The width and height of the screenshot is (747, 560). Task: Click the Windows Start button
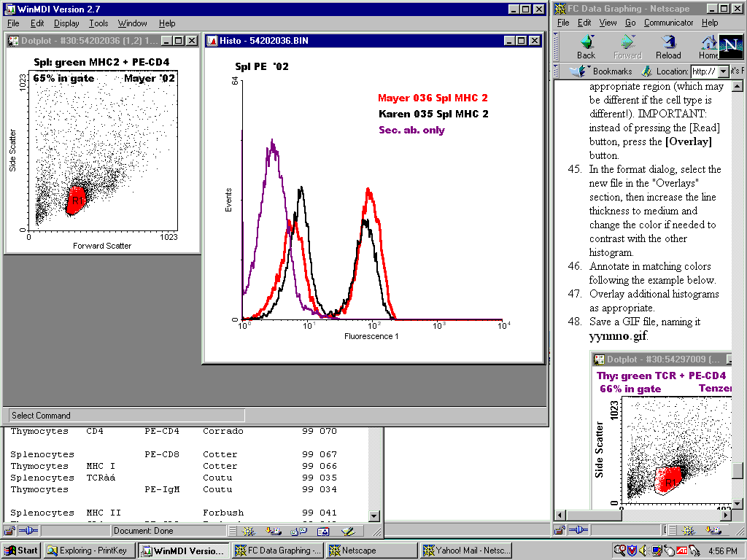[x=21, y=551]
